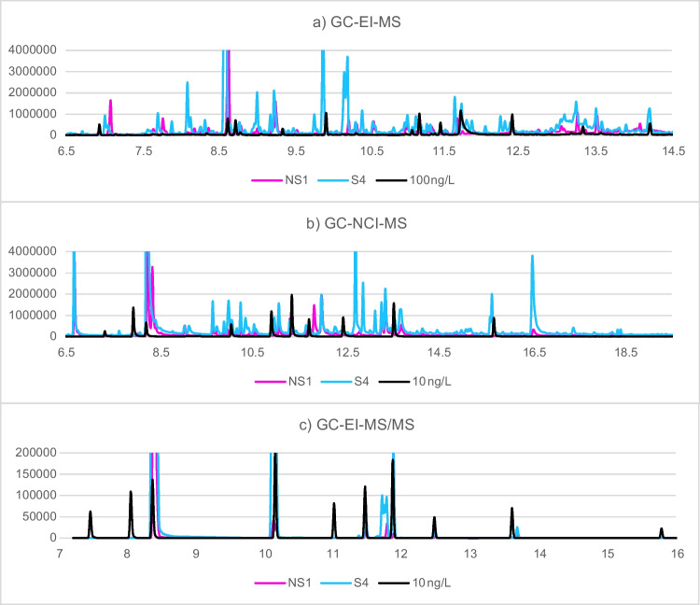Click the 'b) GC-NCI-MS' chart title
This screenshot has width=700, height=605.
point(357,223)
